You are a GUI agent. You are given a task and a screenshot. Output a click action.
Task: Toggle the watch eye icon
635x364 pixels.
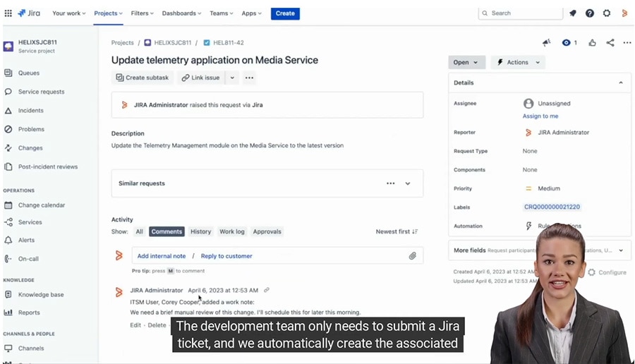pos(566,43)
